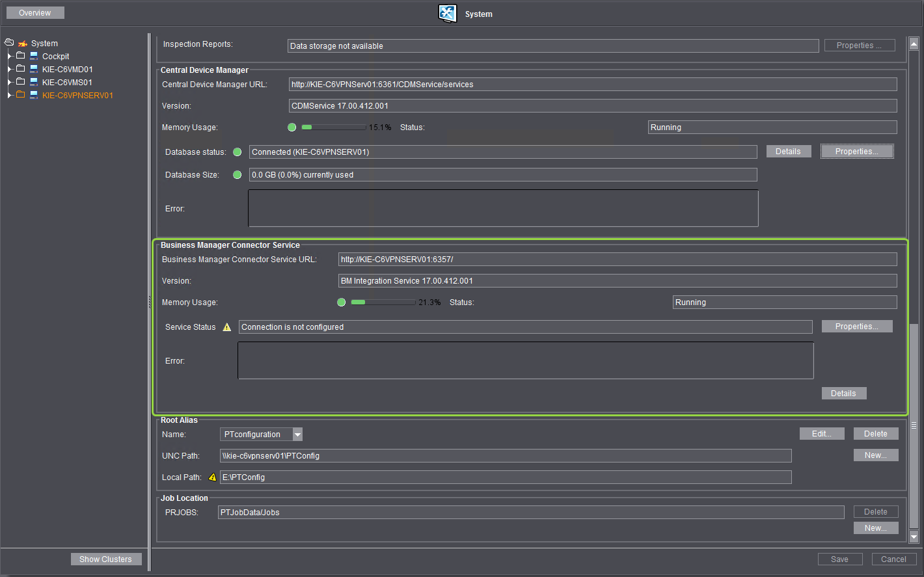Switch to the Overview tab
The height and width of the screenshot is (577, 924).
point(34,12)
